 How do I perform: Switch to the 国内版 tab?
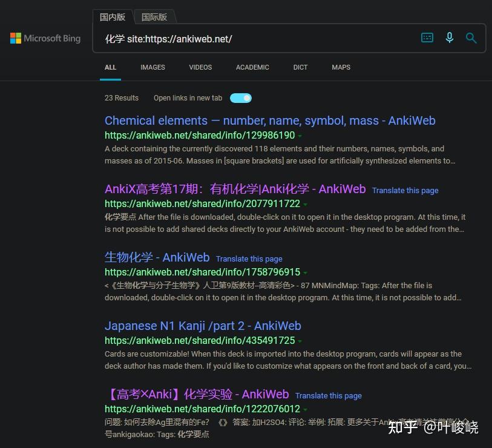[113, 16]
